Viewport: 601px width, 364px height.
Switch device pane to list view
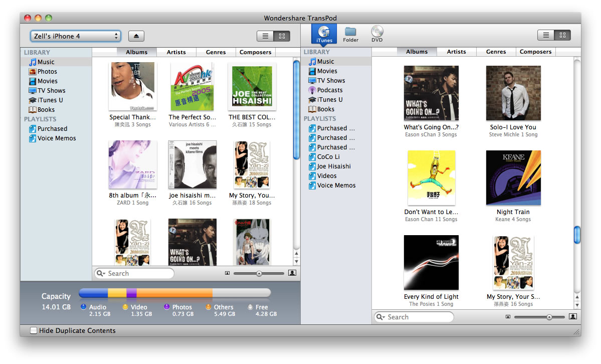click(265, 36)
